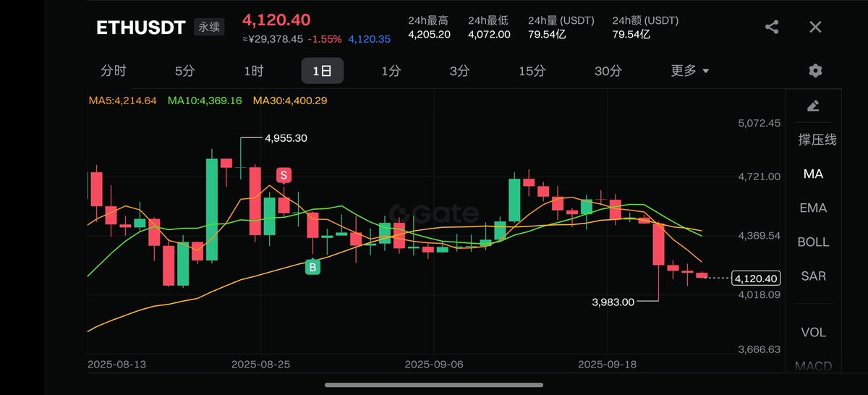Expand the 更多 timeframe dropdown
Image resolution: width=868 pixels, height=395 pixels.
point(689,71)
